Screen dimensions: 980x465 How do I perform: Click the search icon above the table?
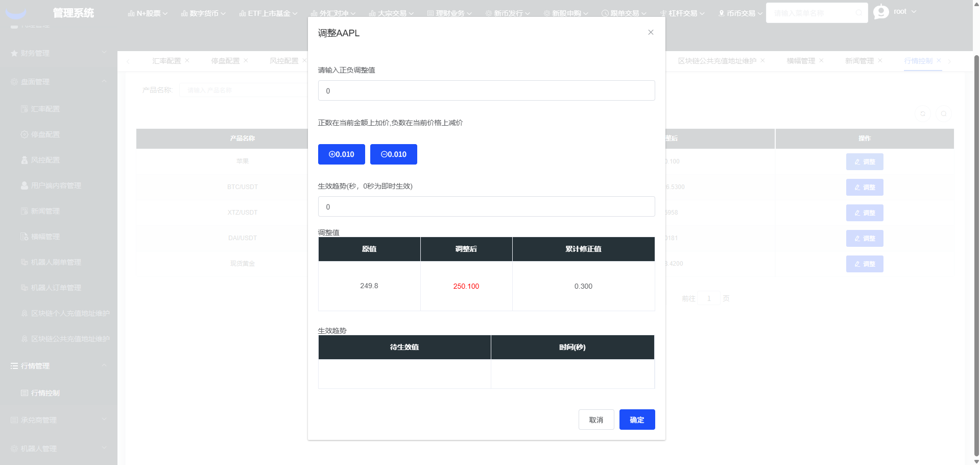pos(944,113)
